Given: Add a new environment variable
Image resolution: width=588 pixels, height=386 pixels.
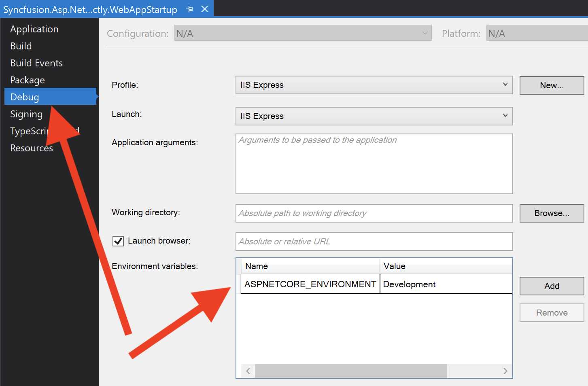Looking at the screenshot, I should pyautogui.click(x=552, y=286).
